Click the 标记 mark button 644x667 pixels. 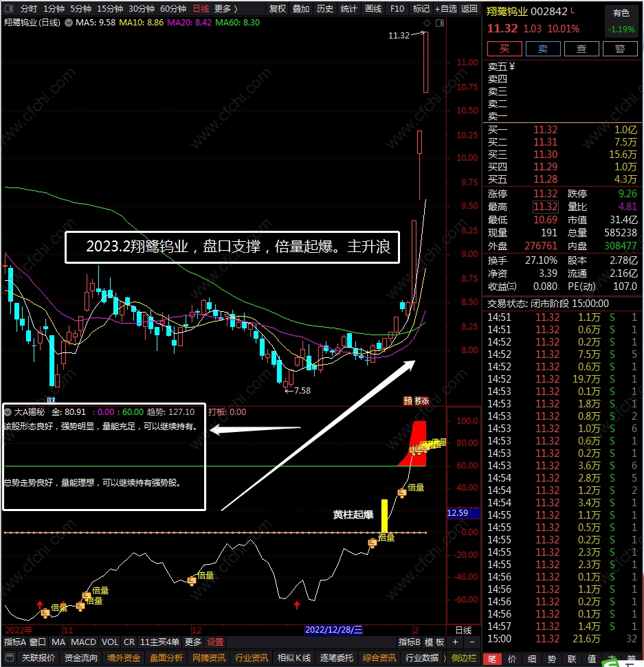click(x=421, y=8)
